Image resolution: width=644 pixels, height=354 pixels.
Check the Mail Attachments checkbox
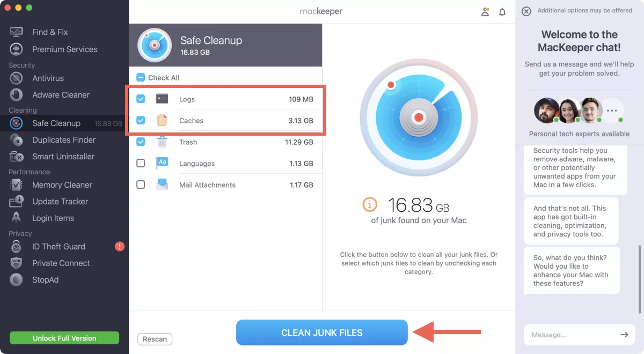tap(141, 185)
